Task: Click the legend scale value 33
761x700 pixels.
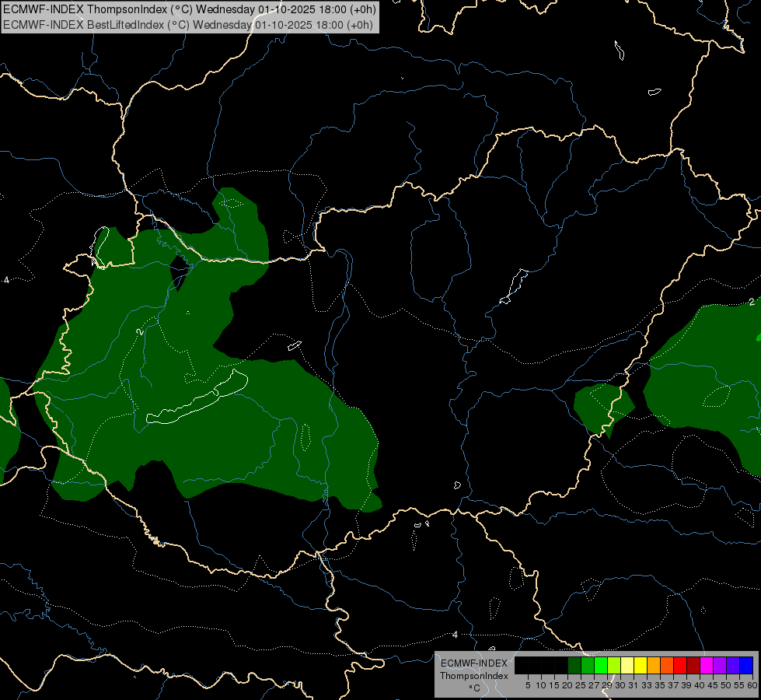Action: click(x=647, y=685)
